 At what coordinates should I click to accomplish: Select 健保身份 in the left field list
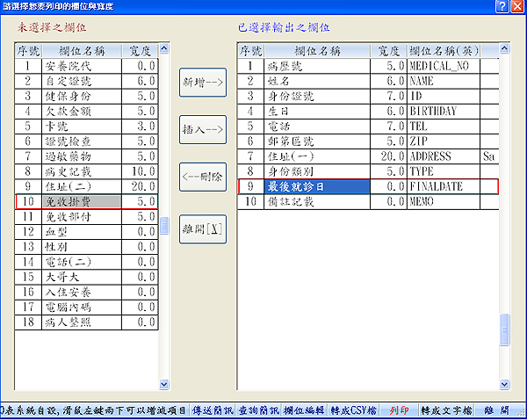coord(86,95)
